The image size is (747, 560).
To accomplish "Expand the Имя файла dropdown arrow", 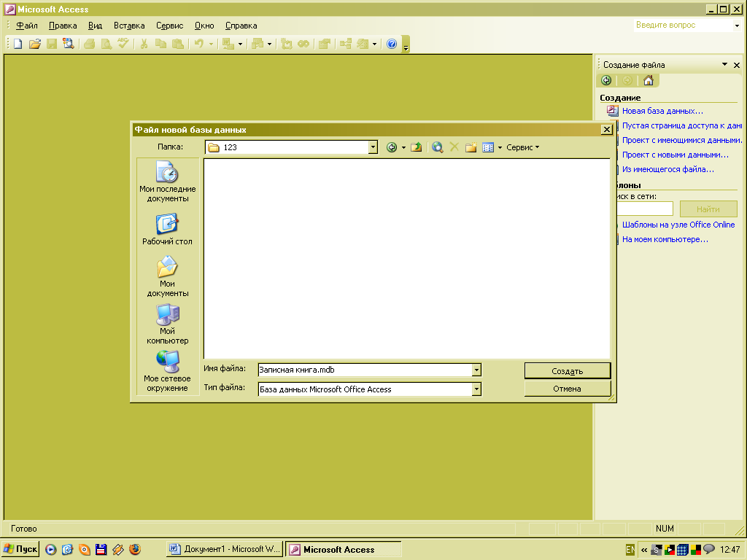I will pyautogui.click(x=476, y=370).
